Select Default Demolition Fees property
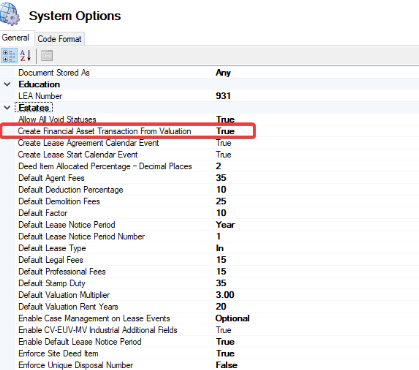This screenshot has height=370, width=419. (59, 201)
